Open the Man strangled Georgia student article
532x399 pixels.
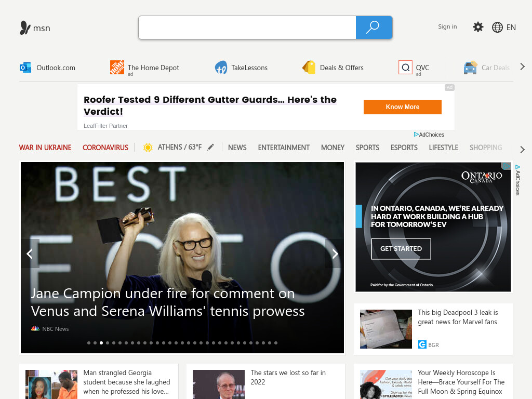(127, 382)
